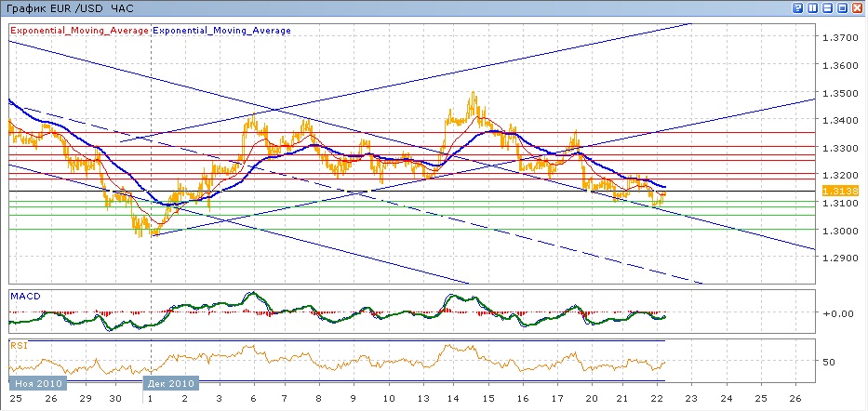Click the vertical split layout icon
Screen dimensions: 868x411
pyautogui.click(x=812, y=7)
